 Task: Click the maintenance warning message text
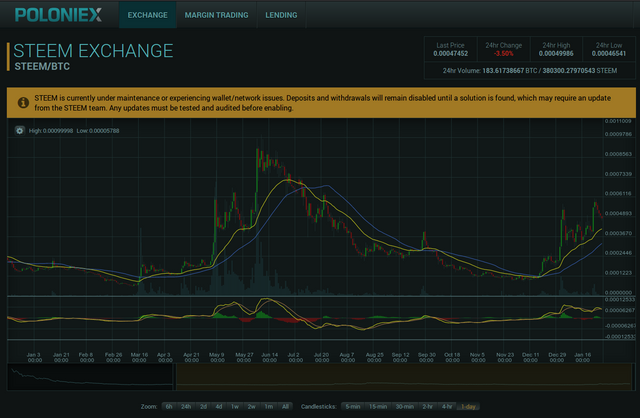322,103
